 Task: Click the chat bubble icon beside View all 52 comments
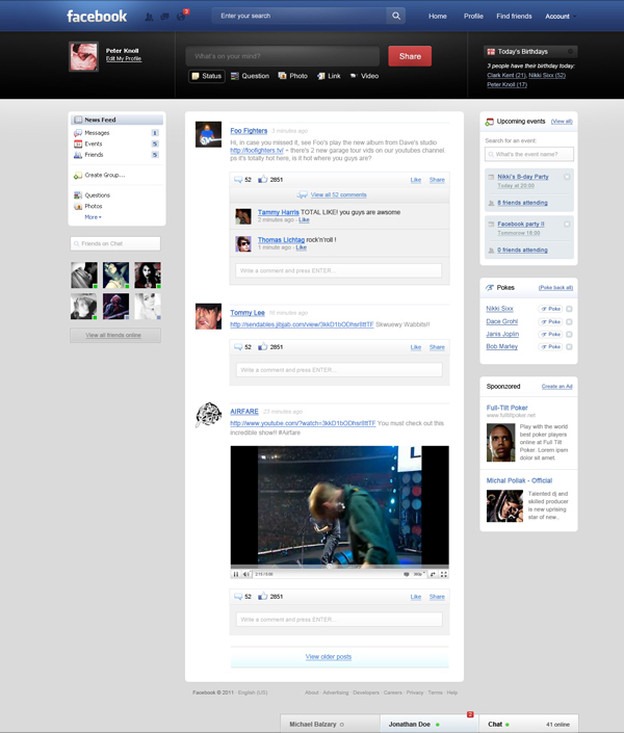click(x=302, y=195)
